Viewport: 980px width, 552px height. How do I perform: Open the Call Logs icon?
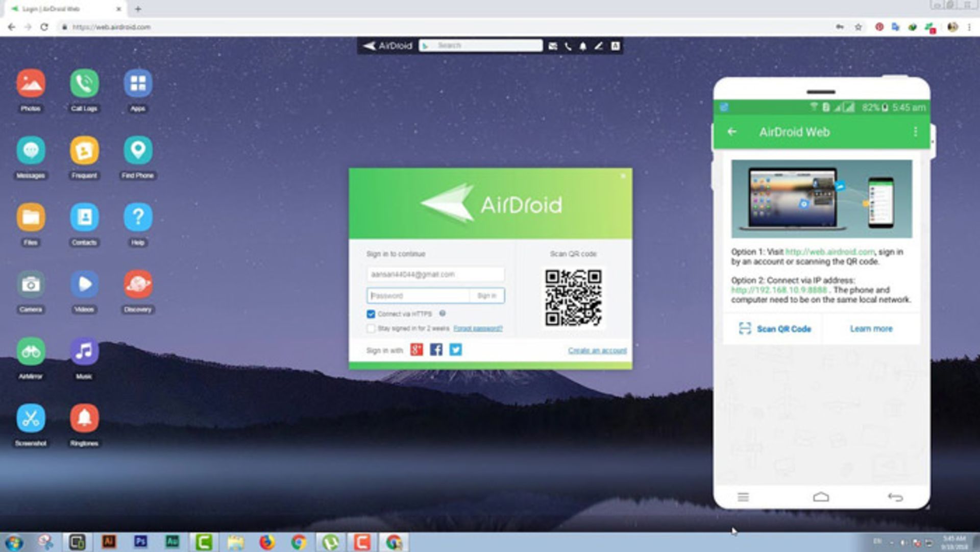(x=84, y=84)
